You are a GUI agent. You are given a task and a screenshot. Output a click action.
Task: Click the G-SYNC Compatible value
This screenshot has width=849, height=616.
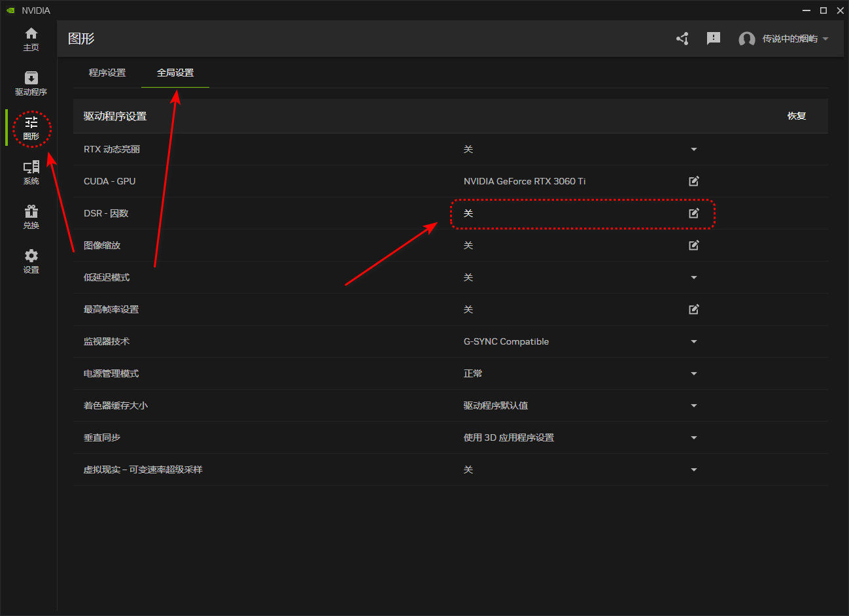[506, 341]
